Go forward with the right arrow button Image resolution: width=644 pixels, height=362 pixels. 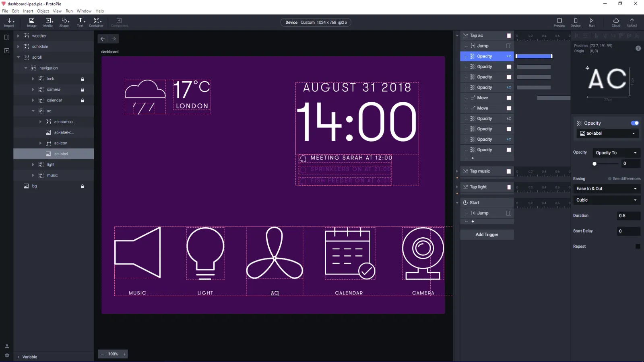pos(114,39)
